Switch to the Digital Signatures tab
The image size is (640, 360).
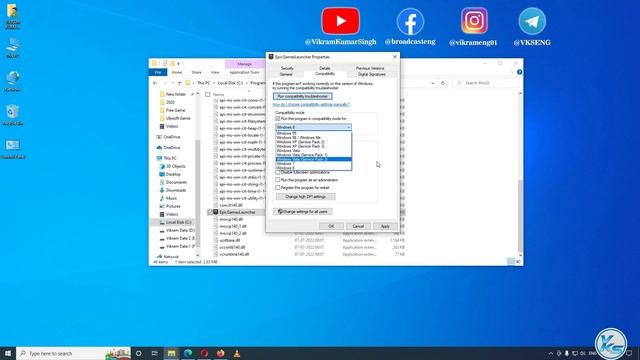(372, 74)
